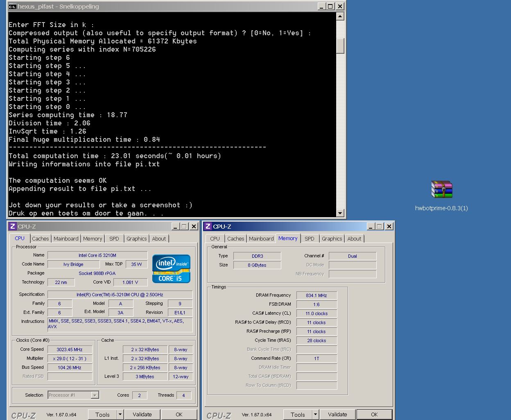Click the CAS# Latency value 11.0 clocks
Viewport: 511px width, 420px height.
[x=317, y=313]
